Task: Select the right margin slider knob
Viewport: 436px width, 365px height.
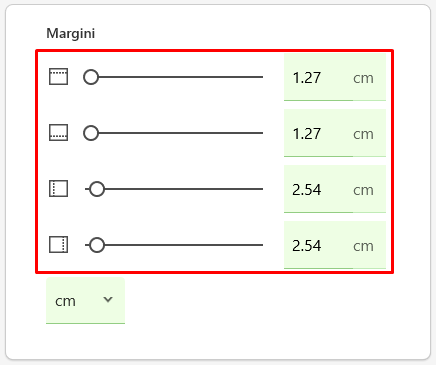Action: pos(97,245)
